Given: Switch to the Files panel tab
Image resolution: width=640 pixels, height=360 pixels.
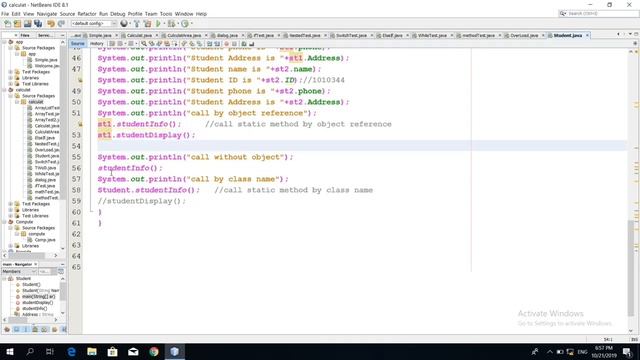Looking at the screenshot, I should click(25, 36).
